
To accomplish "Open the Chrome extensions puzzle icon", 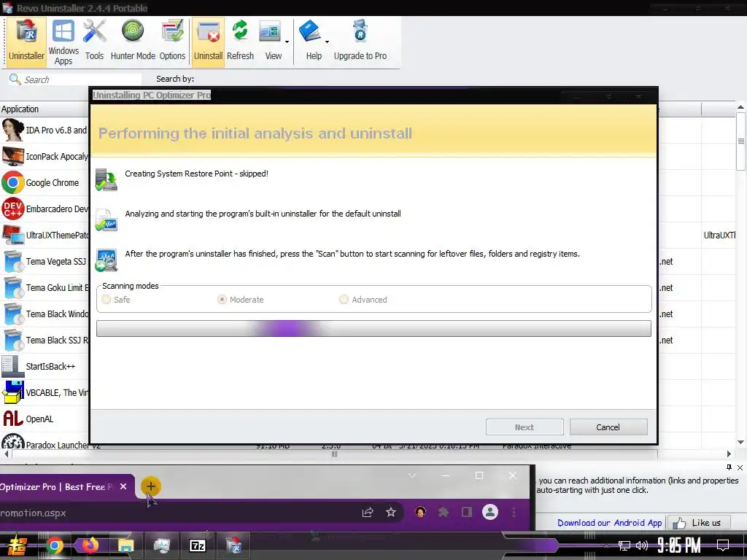I will 444,513.
